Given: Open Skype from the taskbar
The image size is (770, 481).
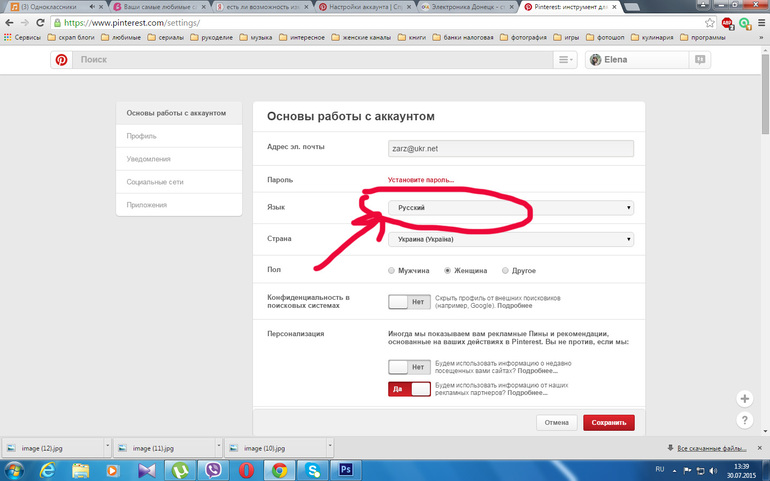Looking at the screenshot, I should point(313,468).
